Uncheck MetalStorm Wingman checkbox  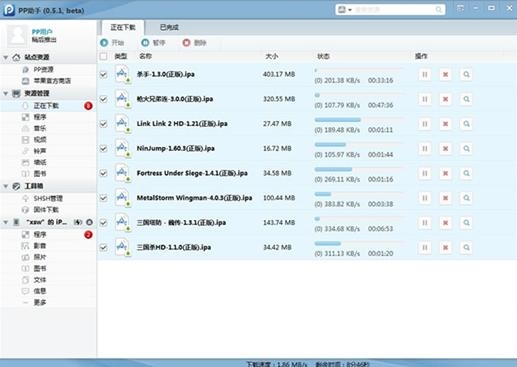103,198
